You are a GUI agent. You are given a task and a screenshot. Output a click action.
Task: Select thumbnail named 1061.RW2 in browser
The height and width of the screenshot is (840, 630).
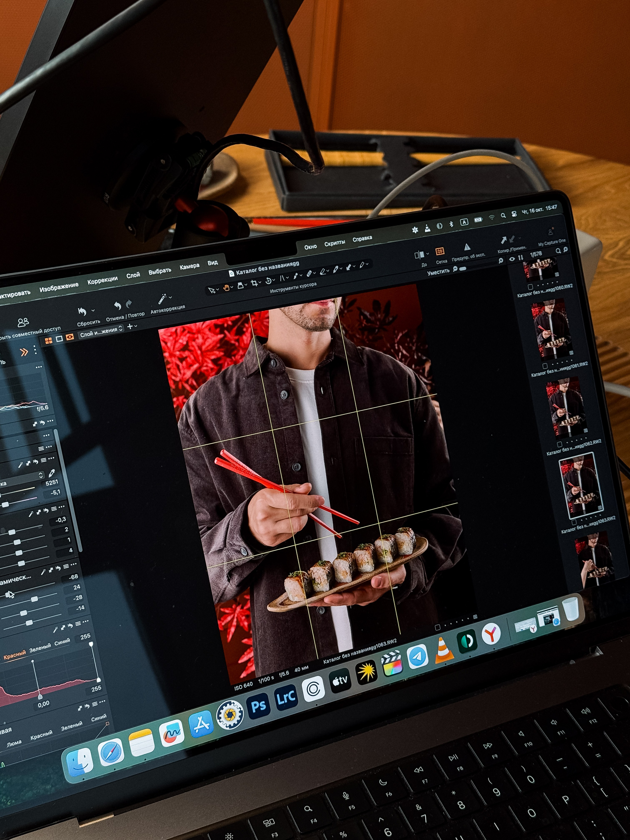[x=552, y=329]
